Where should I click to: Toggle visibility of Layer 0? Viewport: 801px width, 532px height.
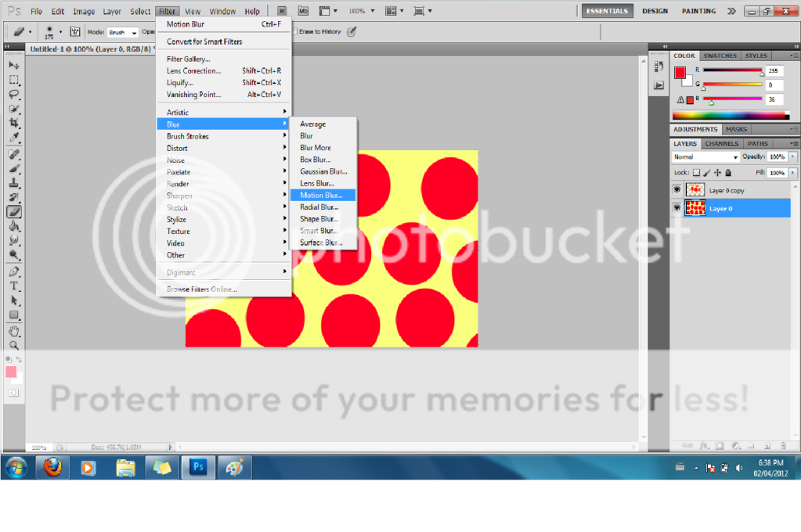click(x=677, y=208)
